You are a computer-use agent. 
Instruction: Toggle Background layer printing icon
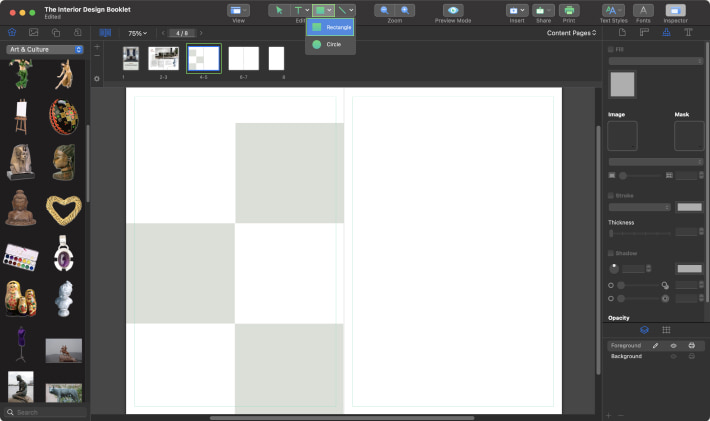tap(691, 356)
